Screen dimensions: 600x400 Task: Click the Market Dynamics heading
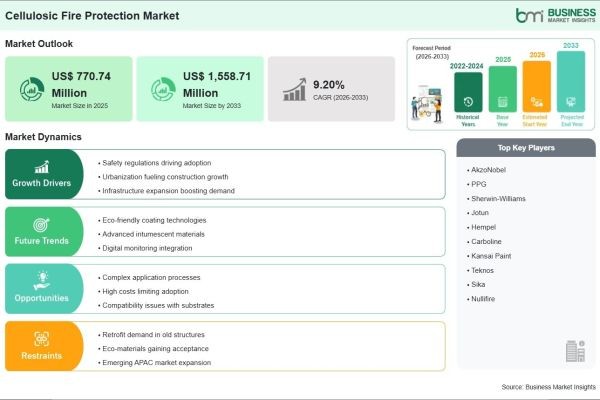tap(43, 137)
